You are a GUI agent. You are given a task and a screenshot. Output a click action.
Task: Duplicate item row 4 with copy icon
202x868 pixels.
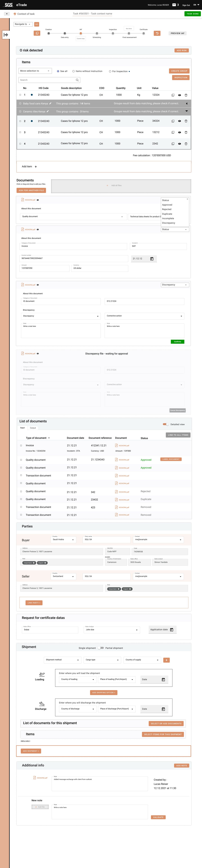[x=173, y=144]
